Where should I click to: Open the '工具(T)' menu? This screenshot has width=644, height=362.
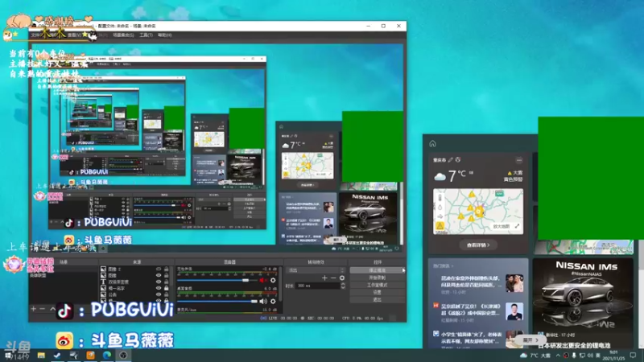(x=146, y=35)
